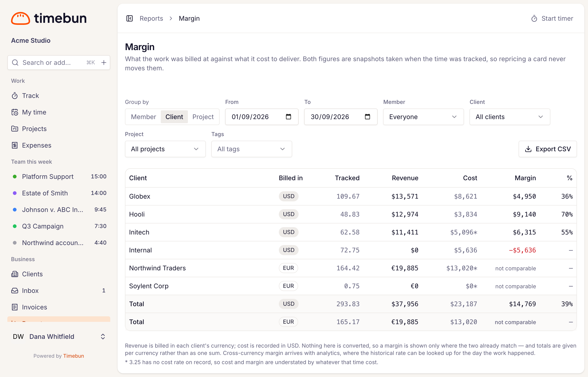Image resolution: width=588 pixels, height=377 pixels.
Task: Open Johnson v. ABC team entry
Action: 59,210
